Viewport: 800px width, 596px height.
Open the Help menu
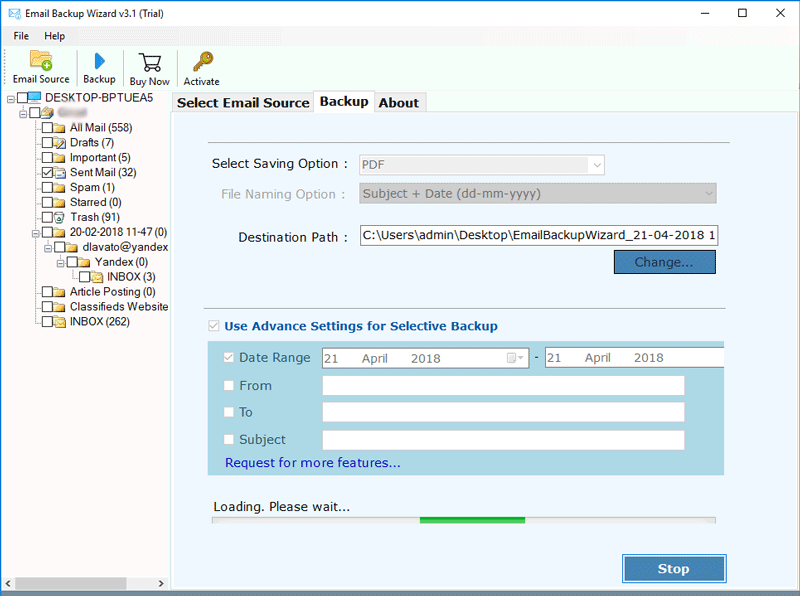coord(55,36)
